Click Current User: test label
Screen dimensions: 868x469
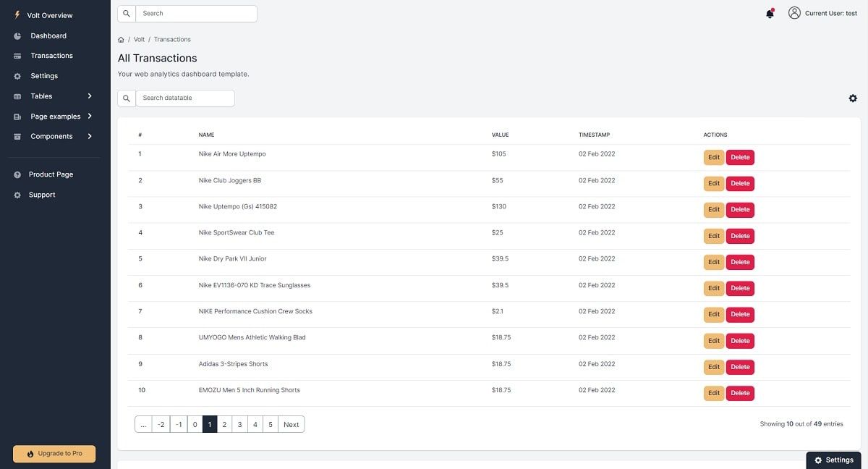[x=831, y=14]
